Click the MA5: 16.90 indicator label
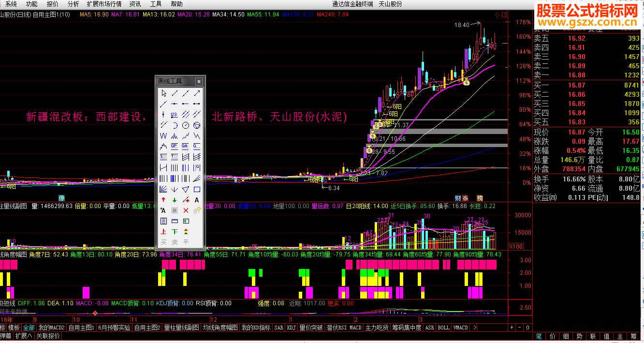Screen dimensions: 644x343 tap(94, 15)
